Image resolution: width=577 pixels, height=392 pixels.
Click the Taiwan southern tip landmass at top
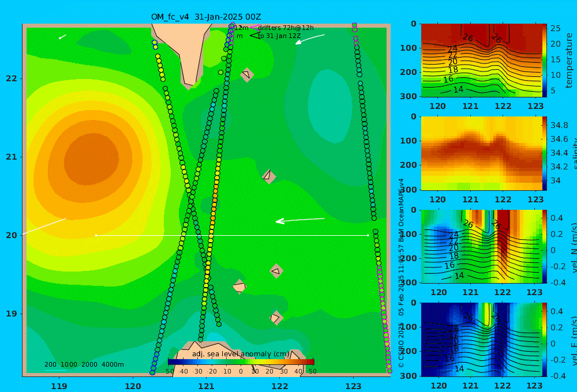(185, 51)
